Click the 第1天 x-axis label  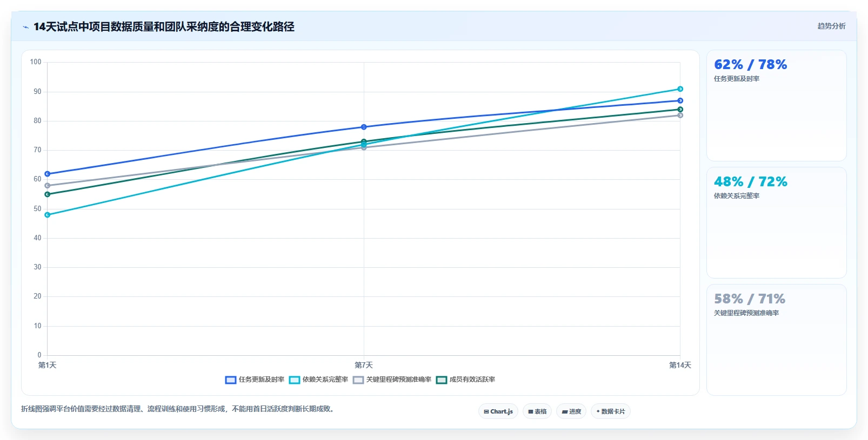48,365
